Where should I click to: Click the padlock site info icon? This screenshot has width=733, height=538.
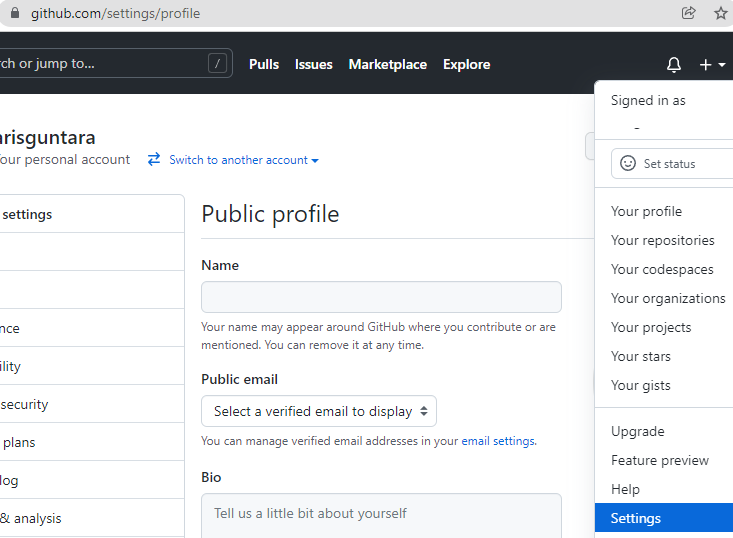[15, 13]
